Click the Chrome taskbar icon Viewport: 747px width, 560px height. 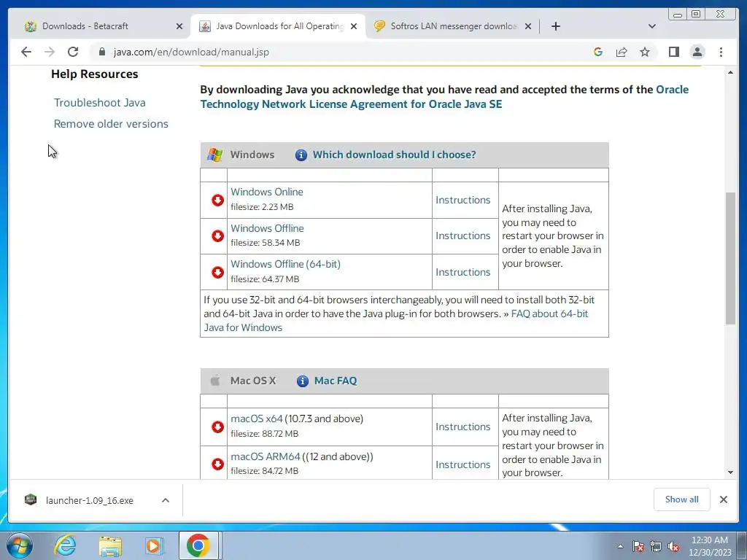tap(198, 545)
